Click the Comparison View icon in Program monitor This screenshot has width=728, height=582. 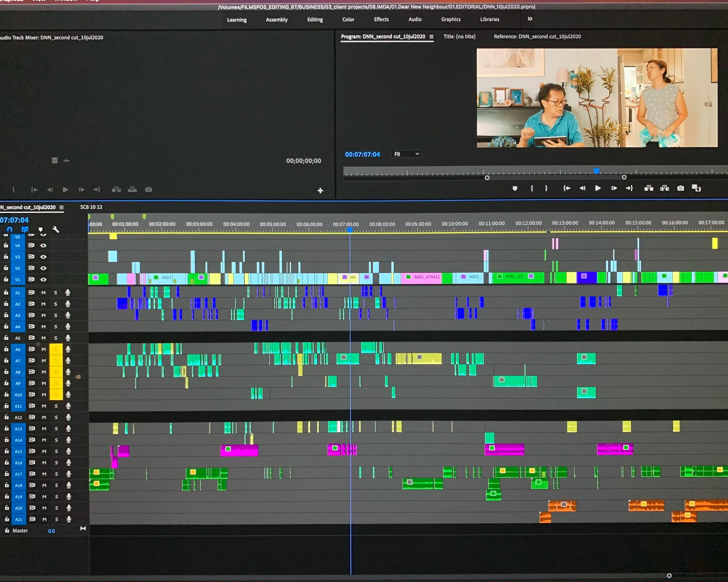pyautogui.click(x=696, y=188)
